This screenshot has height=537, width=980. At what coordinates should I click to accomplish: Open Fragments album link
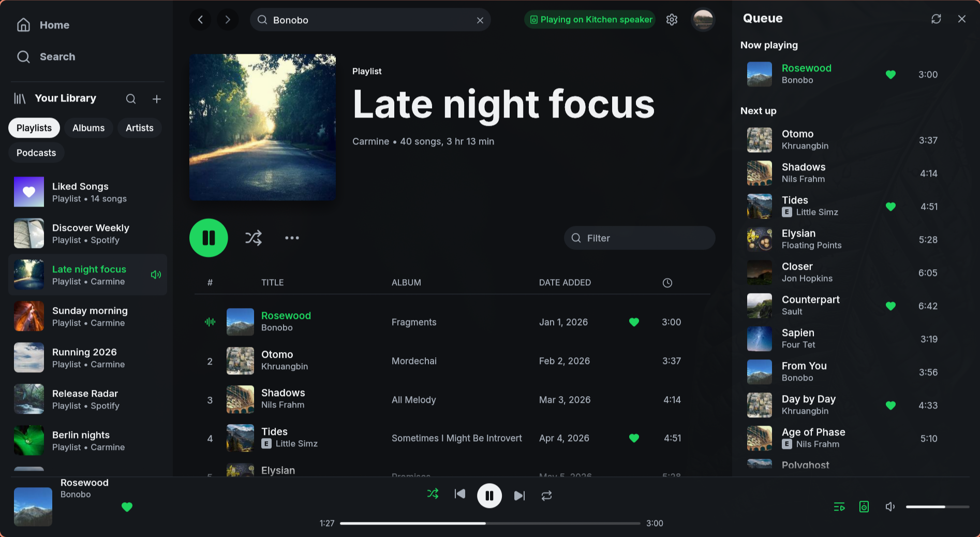(x=414, y=322)
